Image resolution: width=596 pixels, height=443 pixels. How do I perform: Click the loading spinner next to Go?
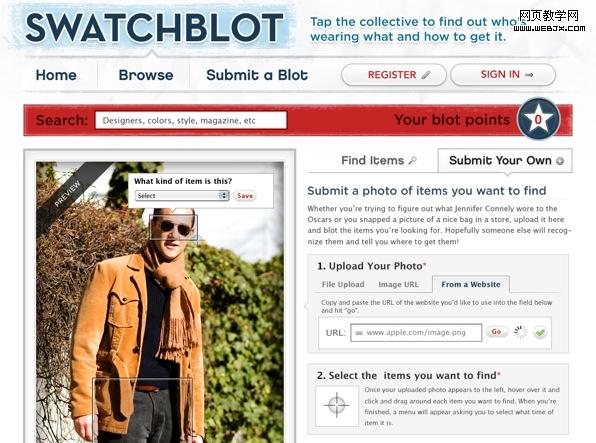[x=520, y=332]
